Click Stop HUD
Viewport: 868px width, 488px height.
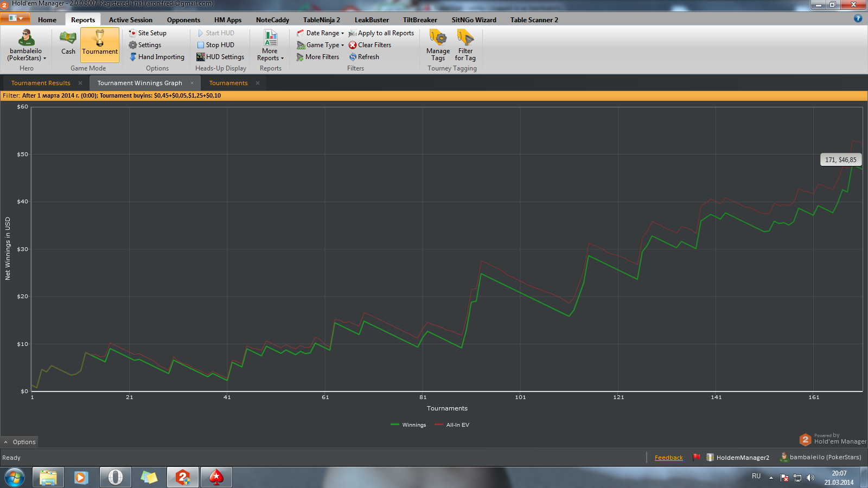[x=215, y=45]
